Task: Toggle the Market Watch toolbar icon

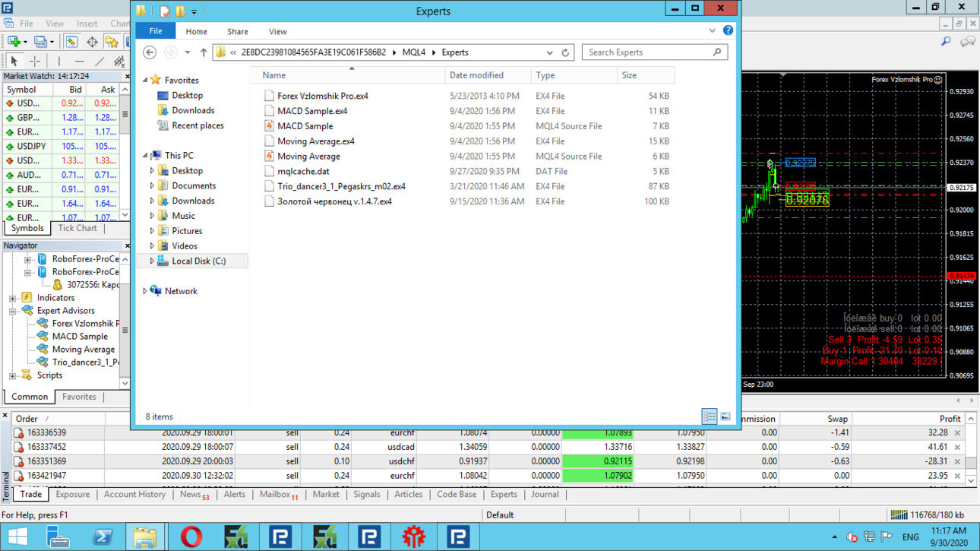Action: (x=71, y=42)
